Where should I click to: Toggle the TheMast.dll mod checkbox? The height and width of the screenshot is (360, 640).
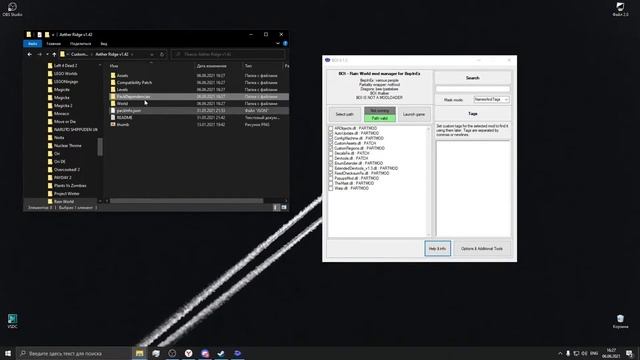[x=331, y=183]
